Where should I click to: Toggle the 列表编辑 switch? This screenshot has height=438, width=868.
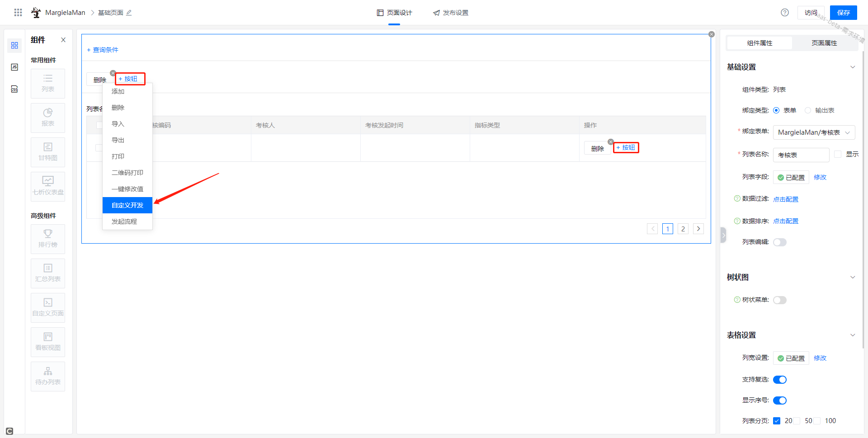pyautogui.click(x=780, y=242)
